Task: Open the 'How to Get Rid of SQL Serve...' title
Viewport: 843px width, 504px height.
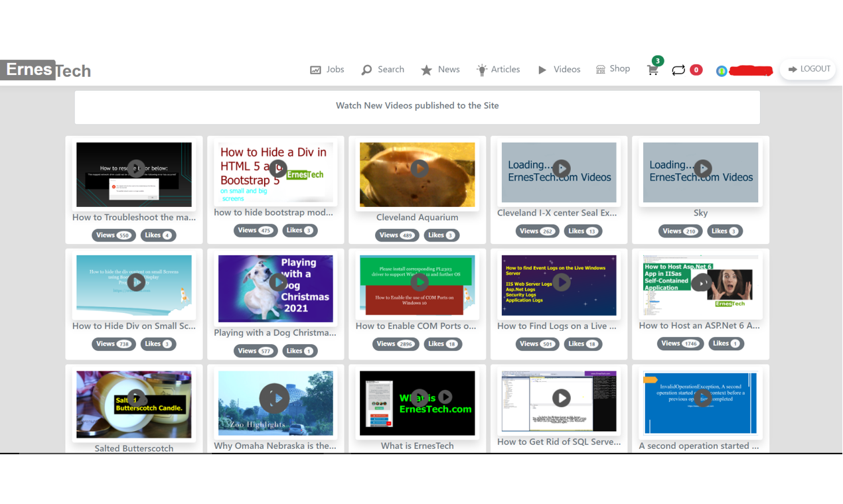Action: pos(559,442)
